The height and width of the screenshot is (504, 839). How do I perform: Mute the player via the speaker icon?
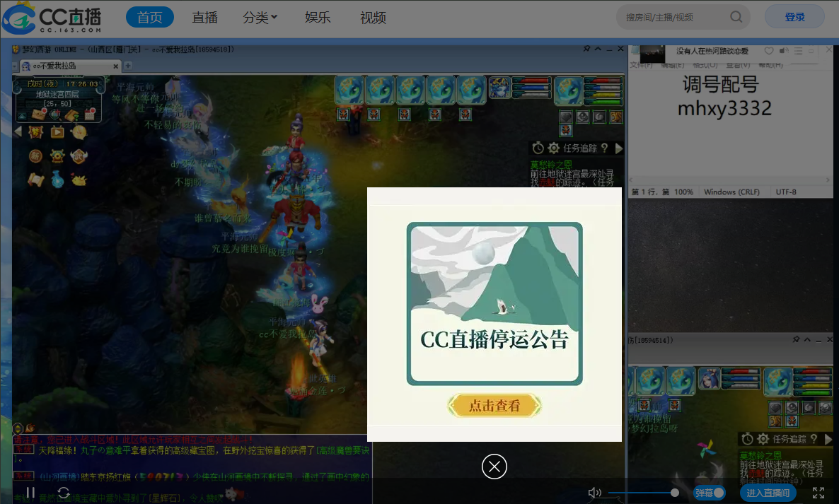coord(594,492)
